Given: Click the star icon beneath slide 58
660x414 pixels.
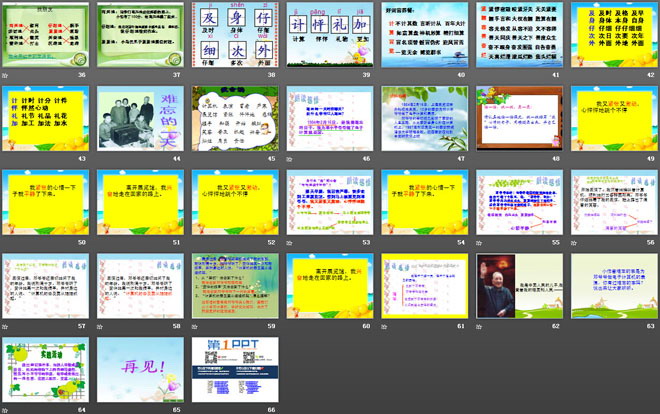Looking at the screenshot, I should pyautogui.click(x=100, y=326).
